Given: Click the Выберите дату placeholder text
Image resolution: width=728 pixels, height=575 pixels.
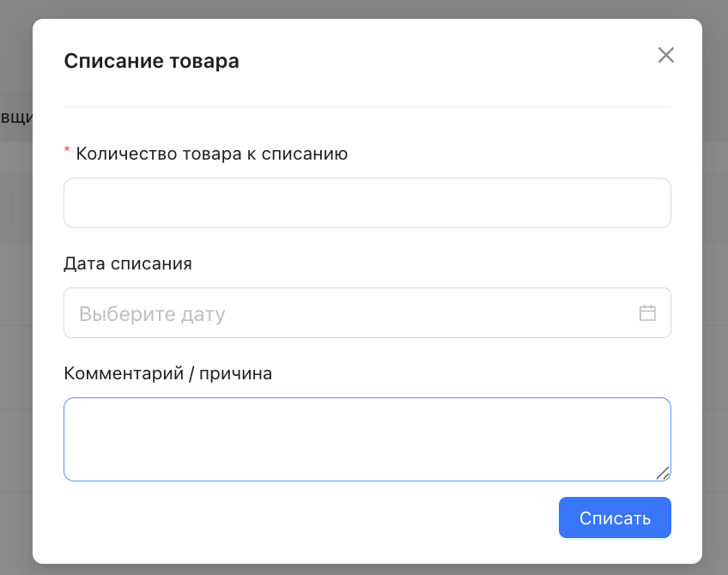Looking at the screenshot, I should pyautogui.click(x=152, y=314).
